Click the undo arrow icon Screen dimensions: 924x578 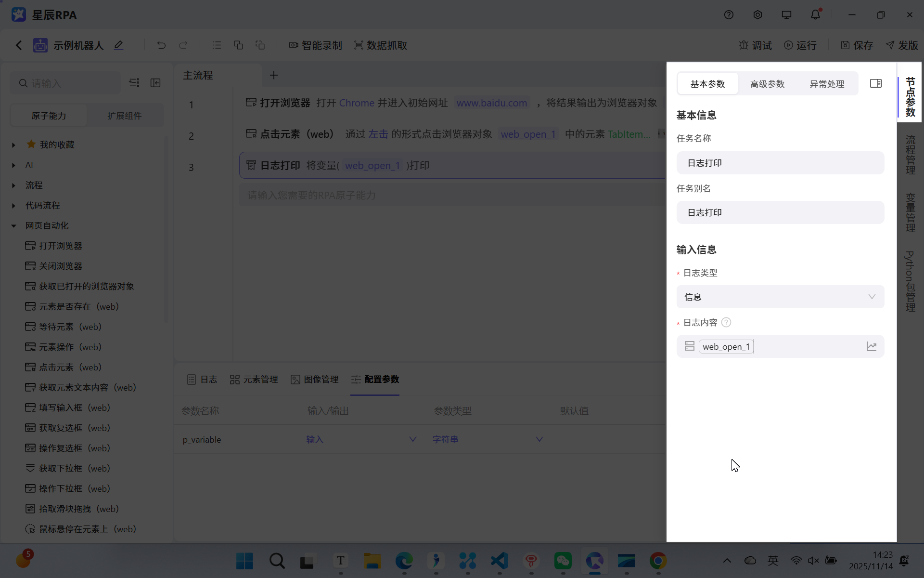point(161,45)
